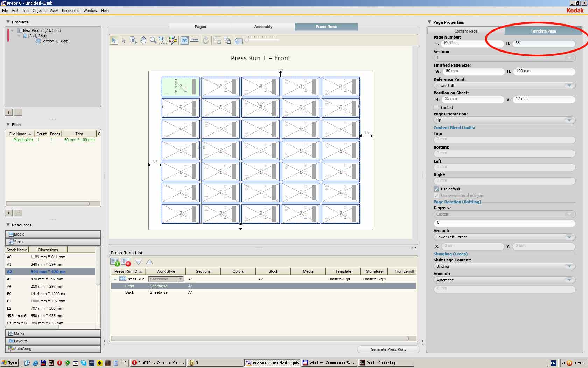This screenshot has height=368, width=588.
Task: Open the Resources menu
Action: tap(70, 11)
